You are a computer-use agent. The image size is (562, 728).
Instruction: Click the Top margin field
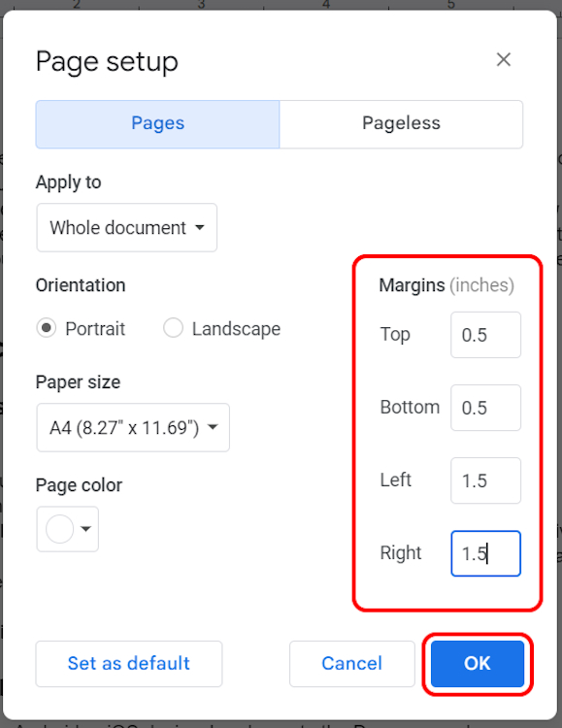click(x=485, y=335)
